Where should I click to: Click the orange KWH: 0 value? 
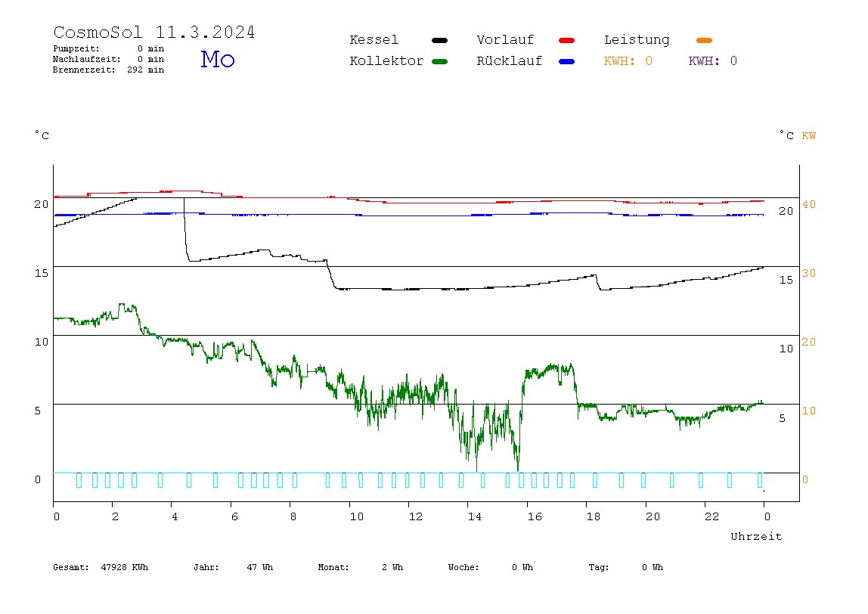click(x=628, y=61)
